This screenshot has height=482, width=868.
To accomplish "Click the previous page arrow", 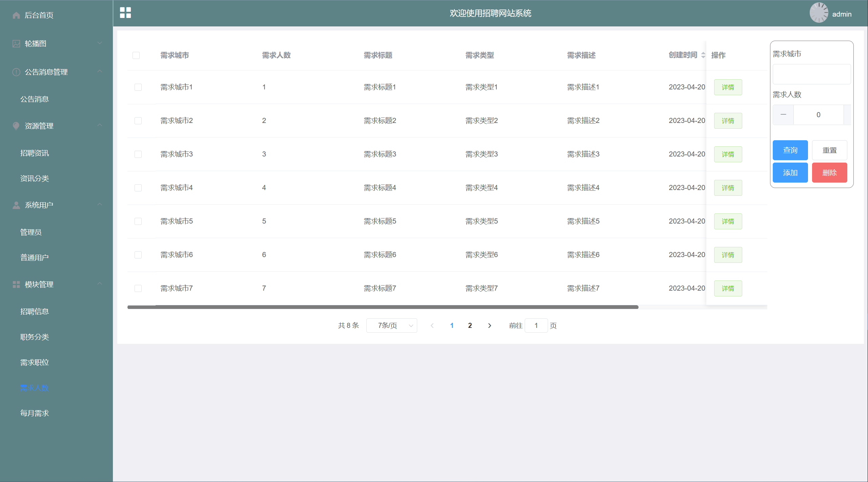I will click(432, 326).
